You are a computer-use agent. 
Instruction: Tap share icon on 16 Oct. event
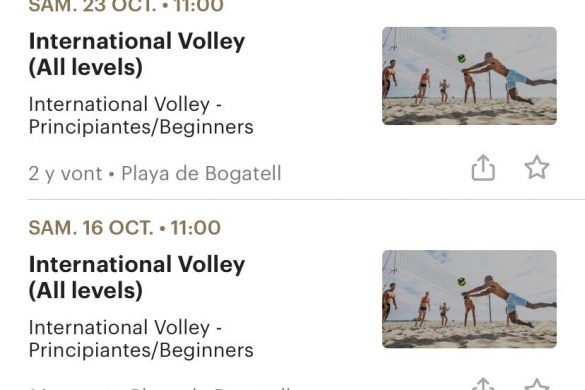483,384
